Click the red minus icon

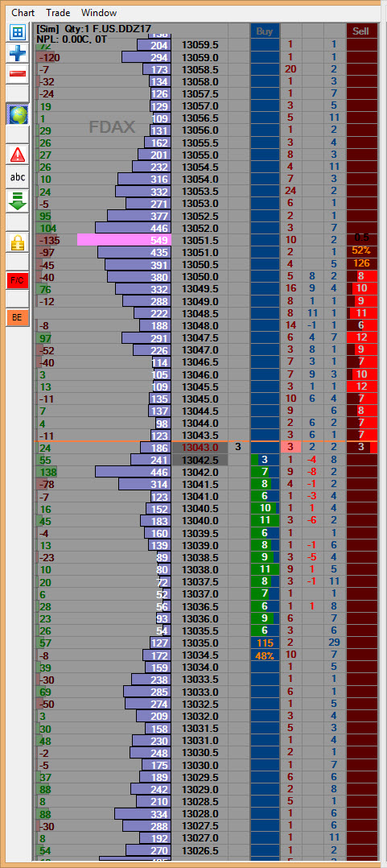coord(18,73)
